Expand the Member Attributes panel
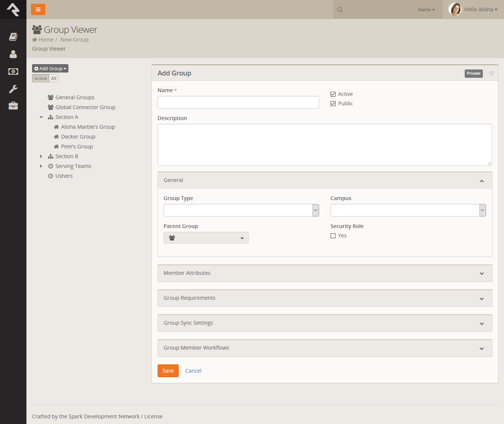Viewport: 504px width, 424px height. click(x=325, y=273)
